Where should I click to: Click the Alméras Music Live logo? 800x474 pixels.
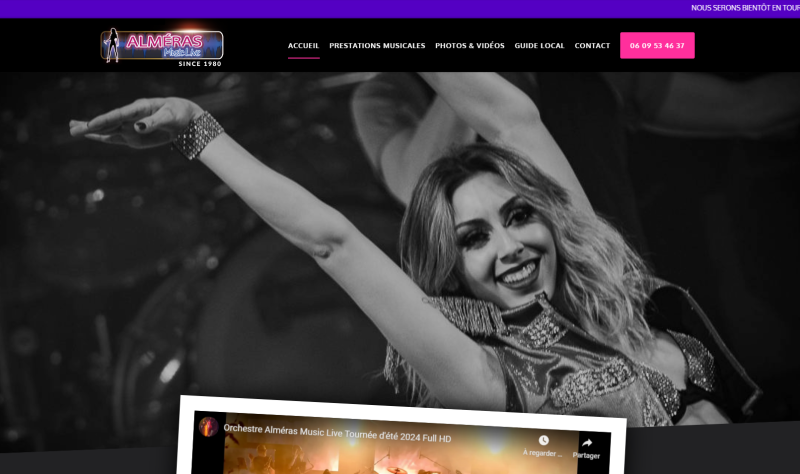tap(162, 45)
